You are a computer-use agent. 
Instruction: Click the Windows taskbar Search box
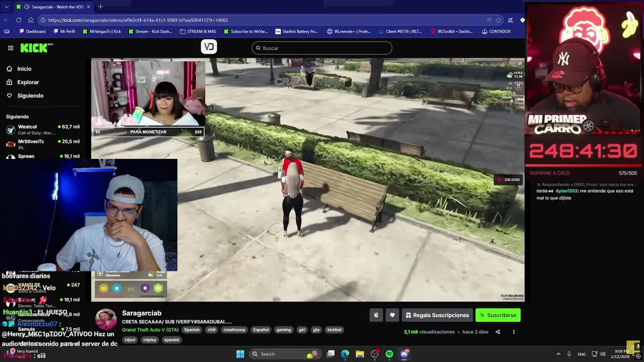point(284,354)
